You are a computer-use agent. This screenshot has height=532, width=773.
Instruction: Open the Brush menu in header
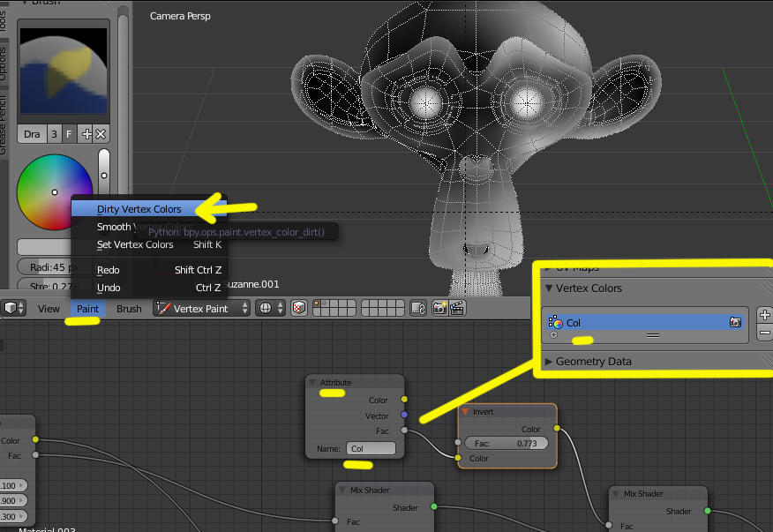click(x=129, y=309)
